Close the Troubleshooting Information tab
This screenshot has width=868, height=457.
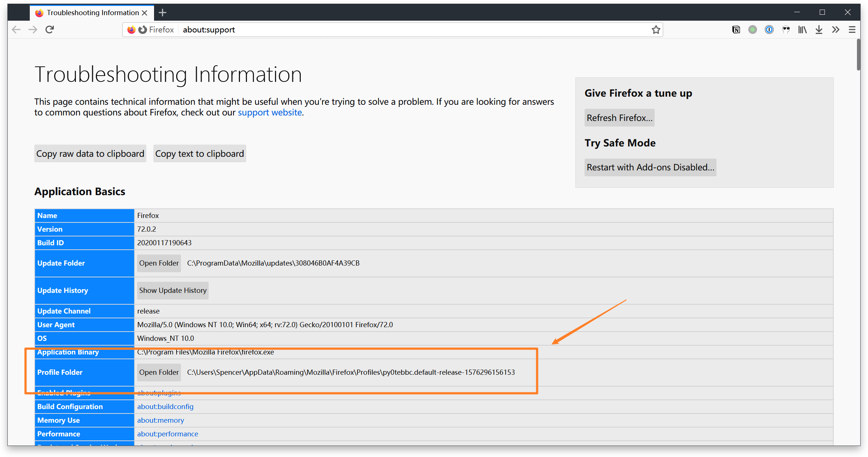145,13
